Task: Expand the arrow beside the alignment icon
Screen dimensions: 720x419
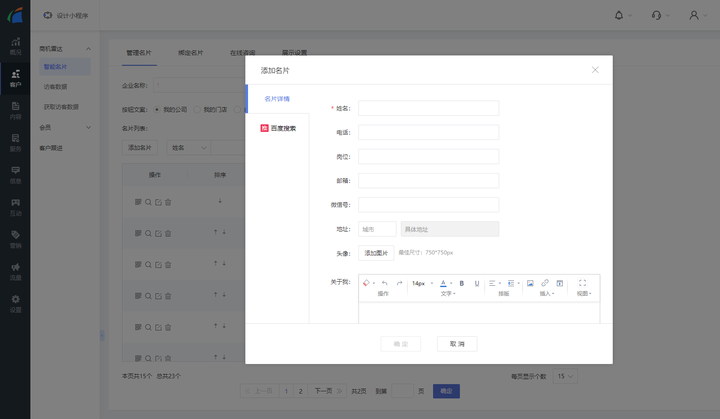Action: point(500,283)
